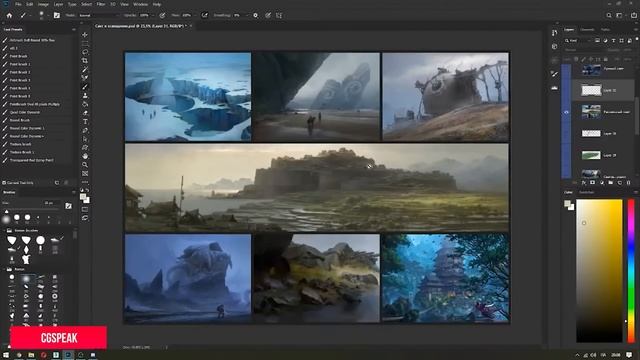Toggle pressure for opacity button

[162, 16]
